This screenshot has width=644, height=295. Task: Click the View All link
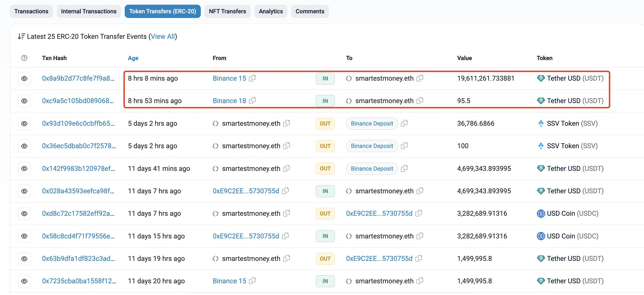pos(163,36)
